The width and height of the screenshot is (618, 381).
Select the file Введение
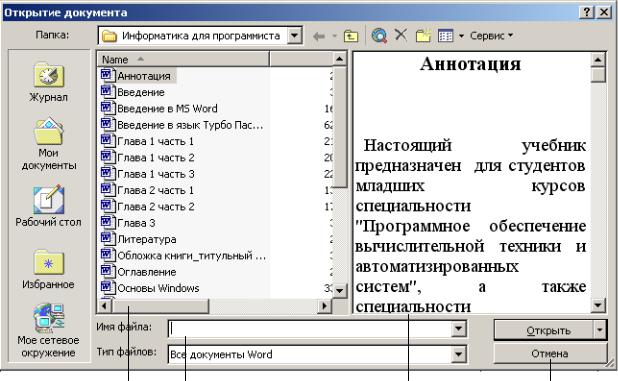[x=141, y=93]
